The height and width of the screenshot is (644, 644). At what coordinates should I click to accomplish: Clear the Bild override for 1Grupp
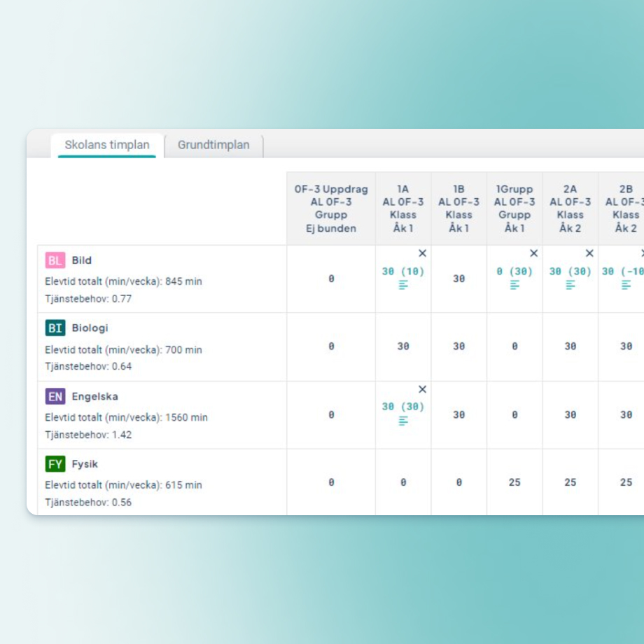pos(533,253)
